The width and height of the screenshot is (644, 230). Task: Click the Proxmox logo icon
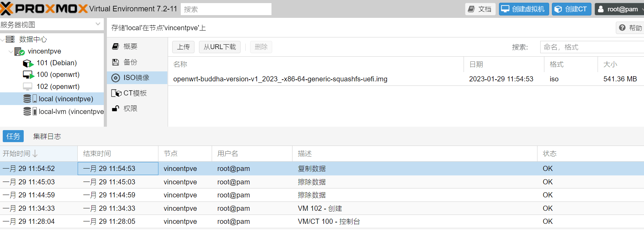(x=7, y=9)
